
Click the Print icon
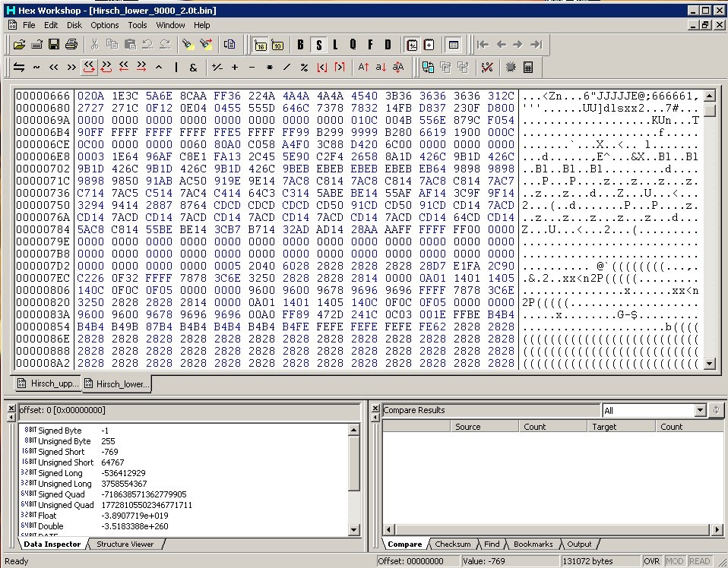pyautogui.click(x=71, y=45)
